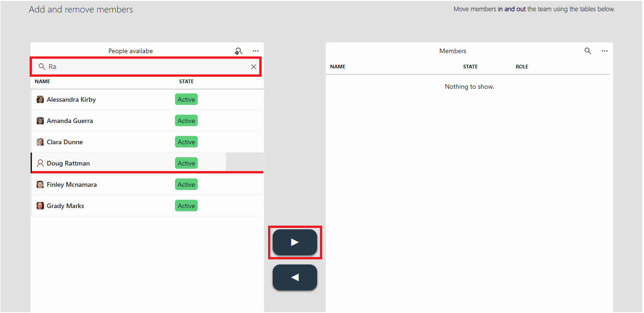Screen dimensions: 644x313
Task: Sort Members by STATE column header
Action: (470, 67)
